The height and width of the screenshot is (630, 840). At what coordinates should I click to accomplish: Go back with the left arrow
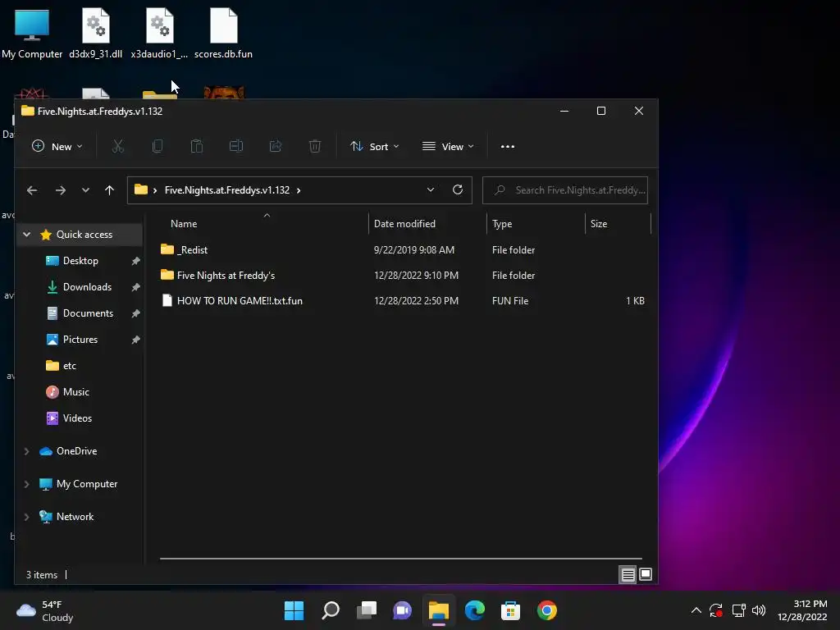click(x=32, y=190)
